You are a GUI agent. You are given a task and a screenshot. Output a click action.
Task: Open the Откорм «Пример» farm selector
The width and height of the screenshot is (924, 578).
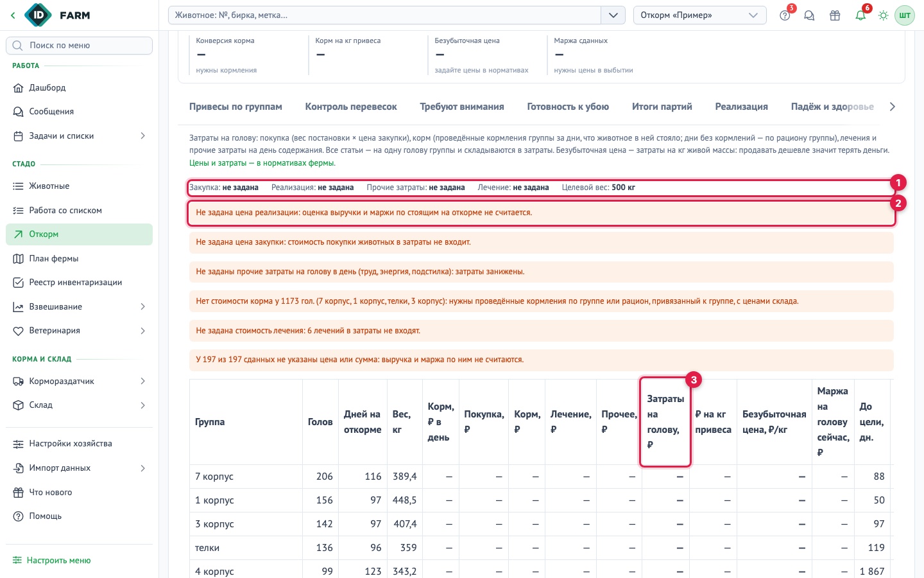click(699, 15)
